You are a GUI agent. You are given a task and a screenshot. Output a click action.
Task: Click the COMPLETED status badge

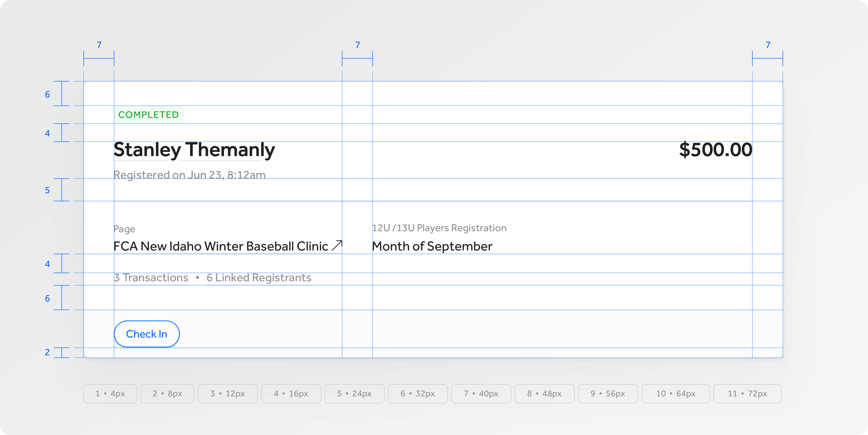pos(148,115)
